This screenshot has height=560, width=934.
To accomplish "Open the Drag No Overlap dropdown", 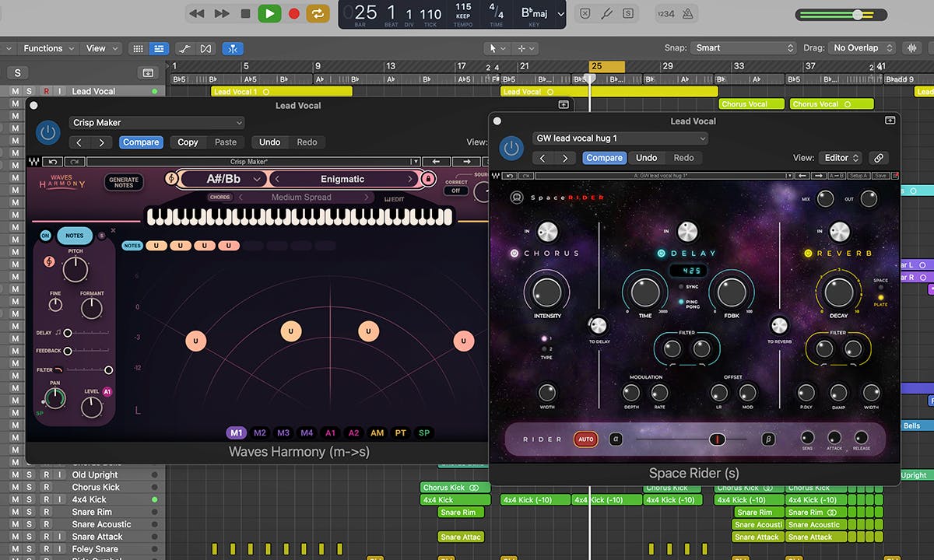I will [x=861, y=47].
